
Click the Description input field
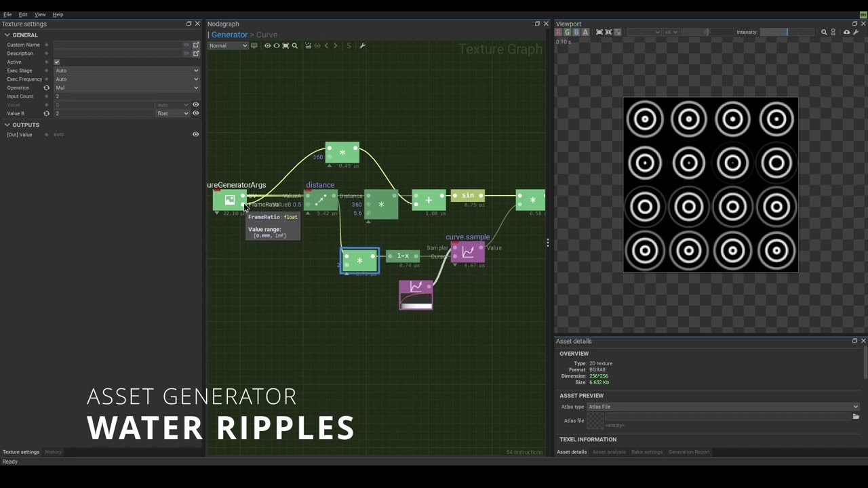tap(117, 54)
